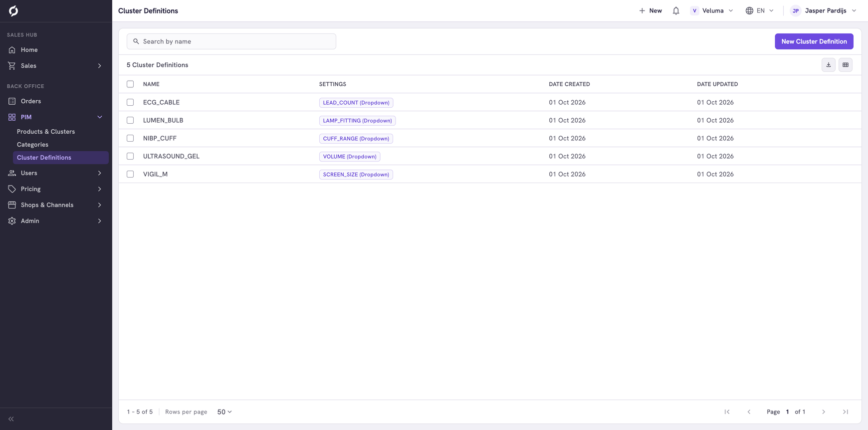
Task: Download cluster definitions list
Action: pyautogui.click(x=829, y=65)
